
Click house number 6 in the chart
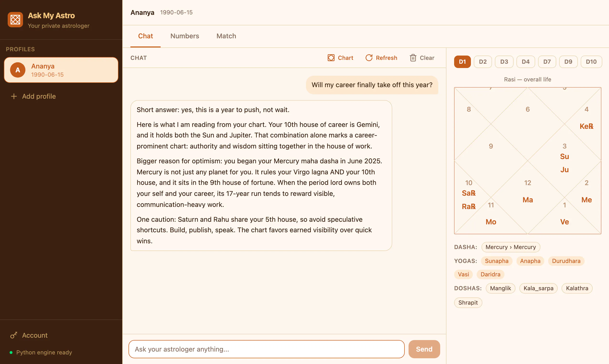tap(527, 109)
